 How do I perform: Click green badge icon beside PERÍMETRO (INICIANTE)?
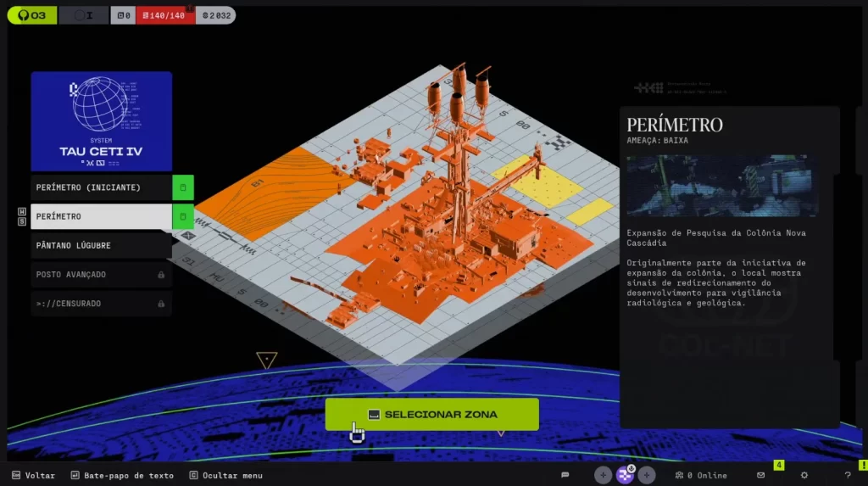tap(183, 187)
